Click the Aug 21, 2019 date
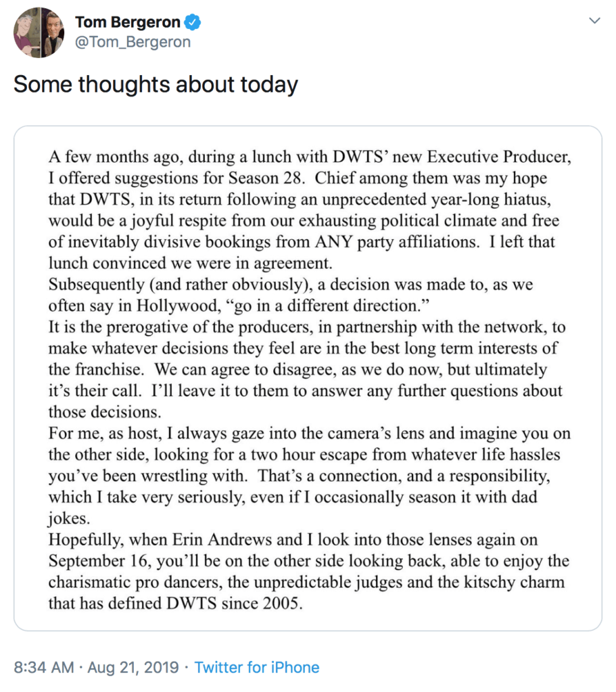 coord(132,668)
